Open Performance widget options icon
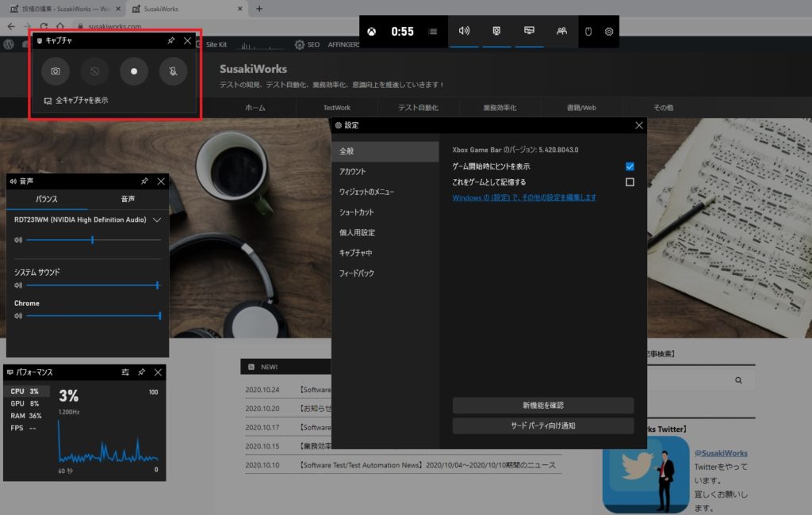Image resolution: width=812 pixels, height=515 pixels. tap(125, 372)
